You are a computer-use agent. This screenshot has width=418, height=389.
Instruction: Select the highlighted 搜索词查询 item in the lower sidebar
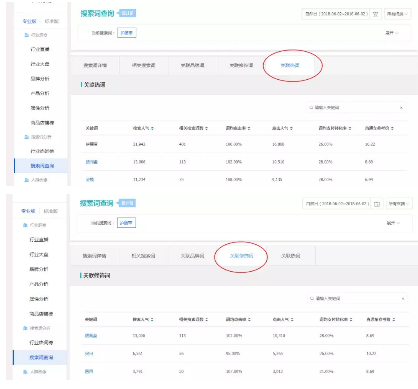tap(40, 357)
